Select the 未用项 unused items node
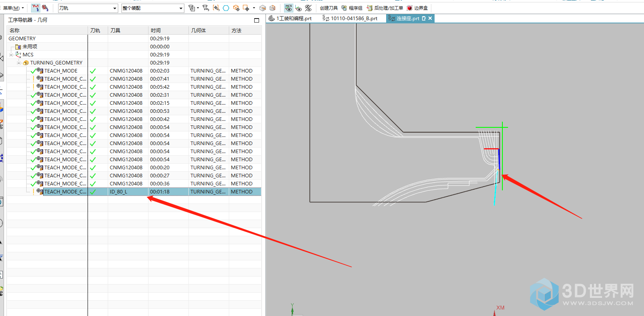The width and height of the screenshot is (644, 316). click(x=30, y=47)
